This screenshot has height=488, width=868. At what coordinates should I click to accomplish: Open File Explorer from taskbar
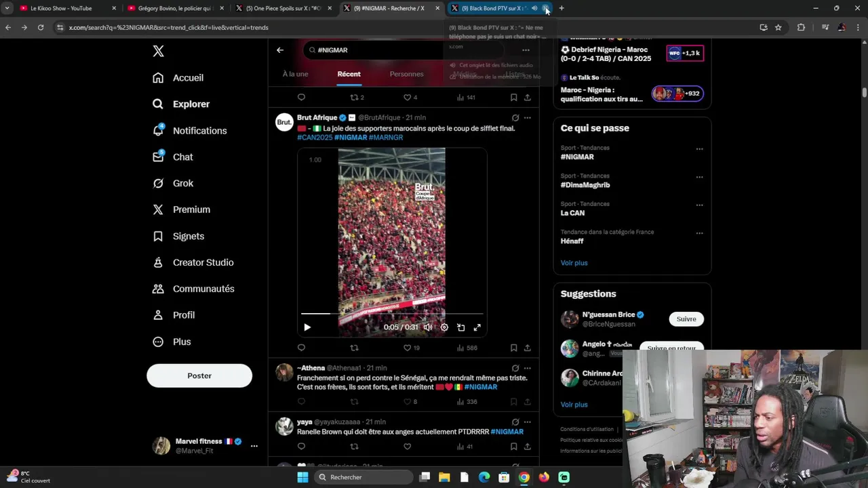tap(444, 477)
